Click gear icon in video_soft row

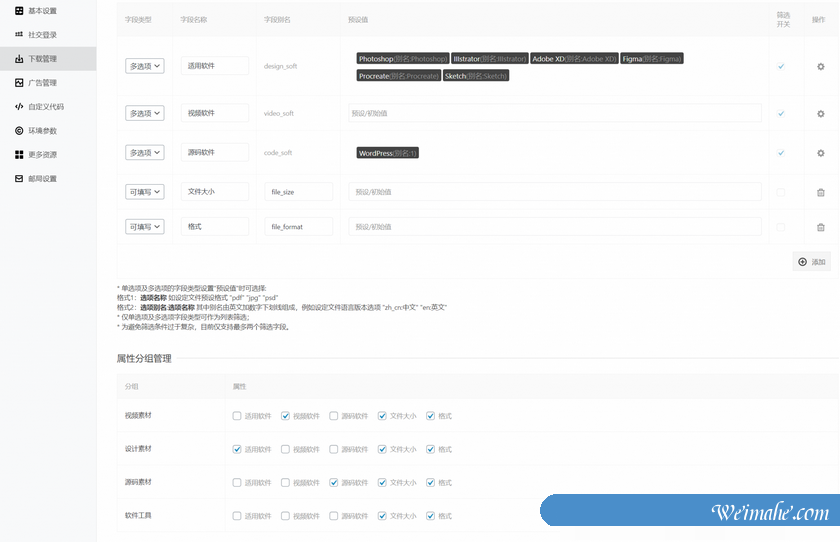(821, 114)
